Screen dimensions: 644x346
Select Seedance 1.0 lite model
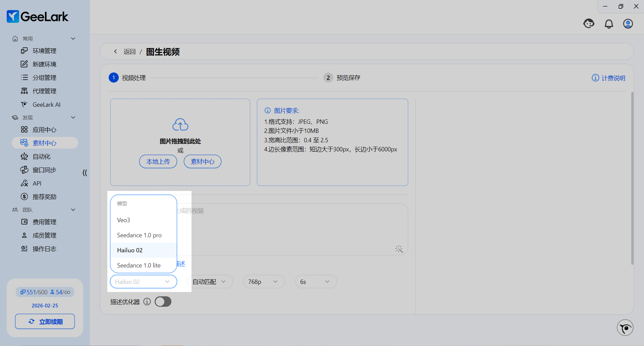[144, 265]
